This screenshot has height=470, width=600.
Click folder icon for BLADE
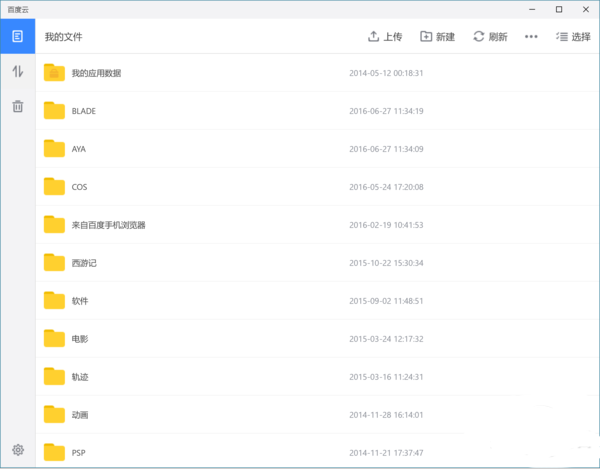click(54, 110)
